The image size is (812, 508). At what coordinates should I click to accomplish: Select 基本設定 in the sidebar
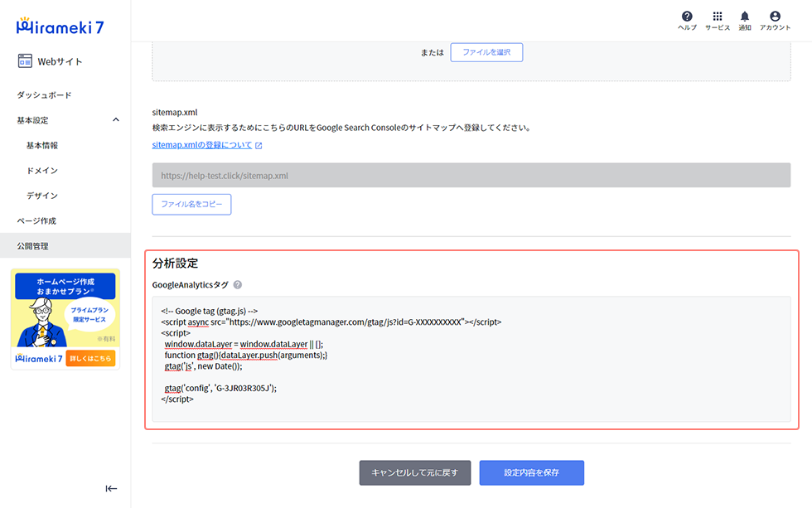coord(32,120)
